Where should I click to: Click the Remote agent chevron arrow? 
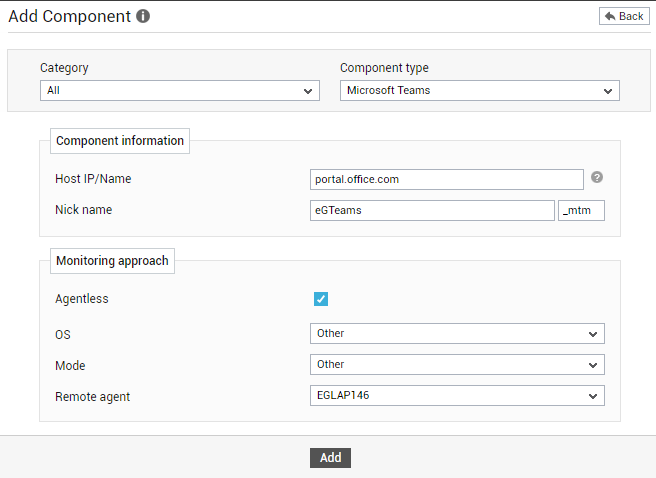pyautogui.click(x=593, y=396)
